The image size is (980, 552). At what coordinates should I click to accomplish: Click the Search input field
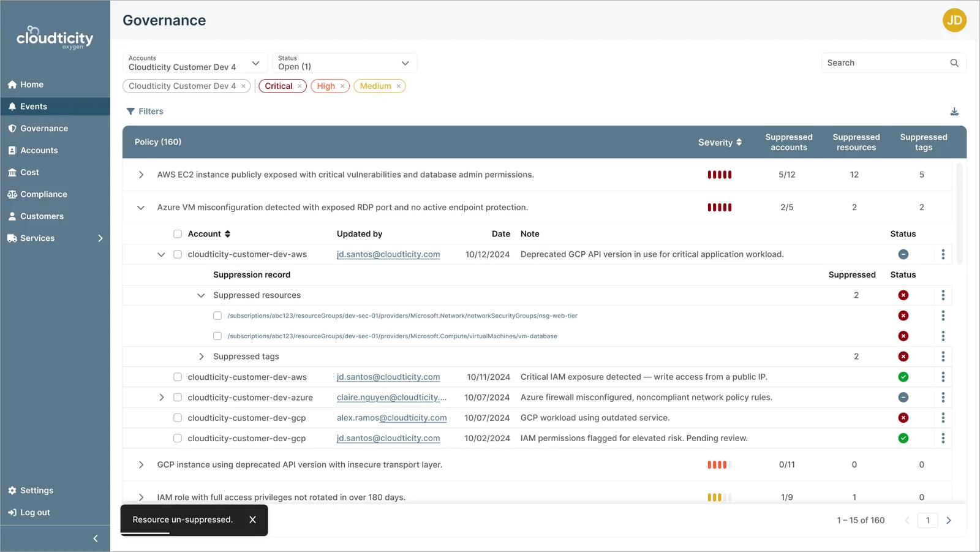894,63
